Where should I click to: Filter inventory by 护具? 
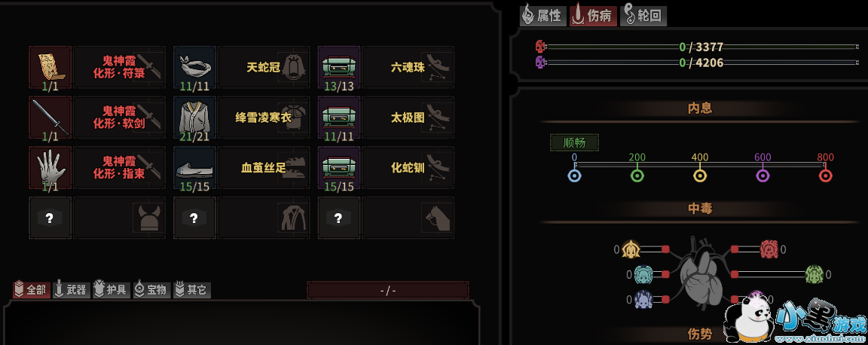coord(112,289)
